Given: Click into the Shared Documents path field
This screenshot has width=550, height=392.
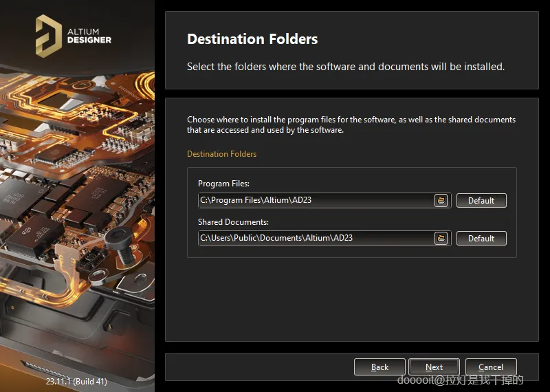Looking at the screenshot, I should click(315, 238).
